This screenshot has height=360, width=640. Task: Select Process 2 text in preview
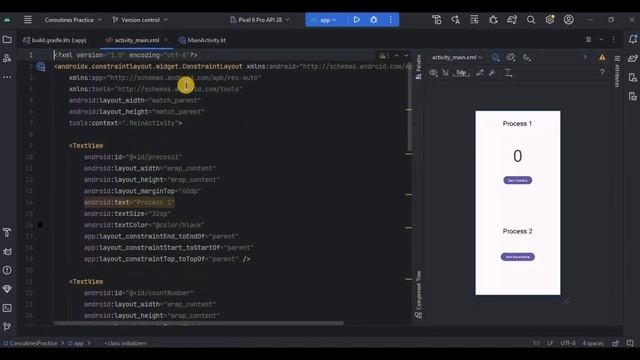point(517,231)
